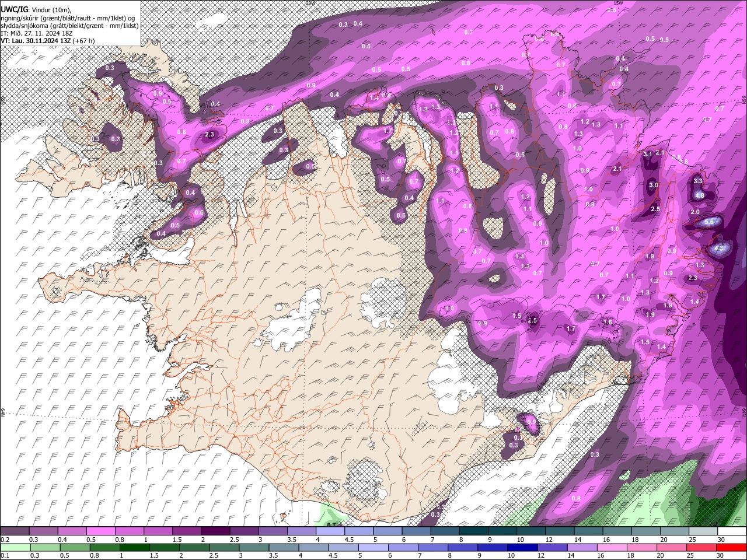Viewport: 747px width, 560px height.
Task: Click the 3.1 precipitation value on the map
Action: coord(647,155)
